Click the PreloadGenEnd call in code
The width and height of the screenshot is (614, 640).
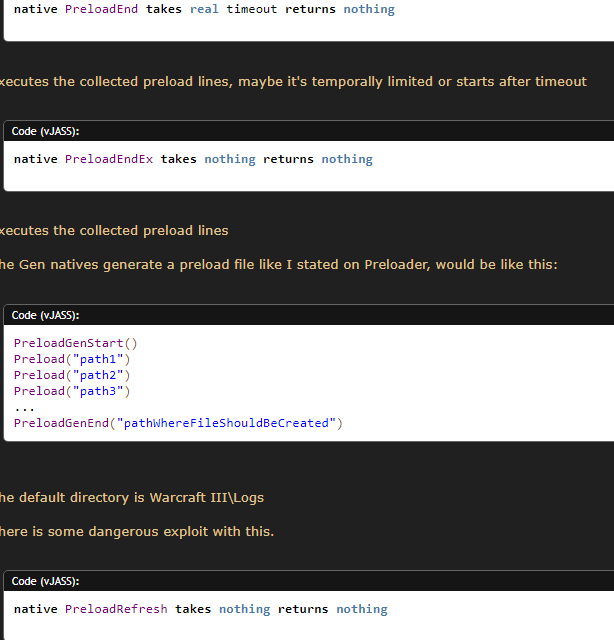point(60,423)
